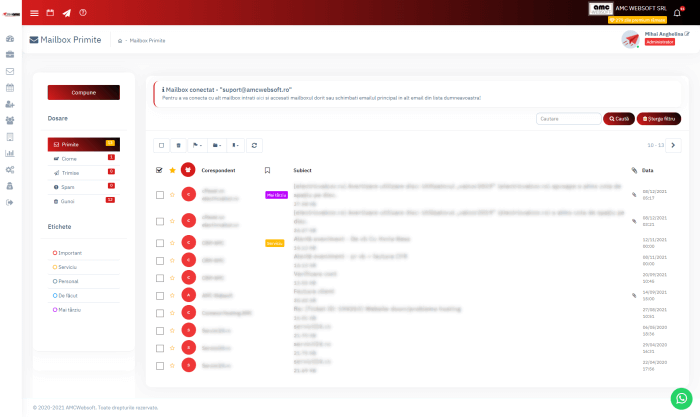Expand the folder move dropdown in toolbar
This screenshot has height=417, width=700.
216,145
